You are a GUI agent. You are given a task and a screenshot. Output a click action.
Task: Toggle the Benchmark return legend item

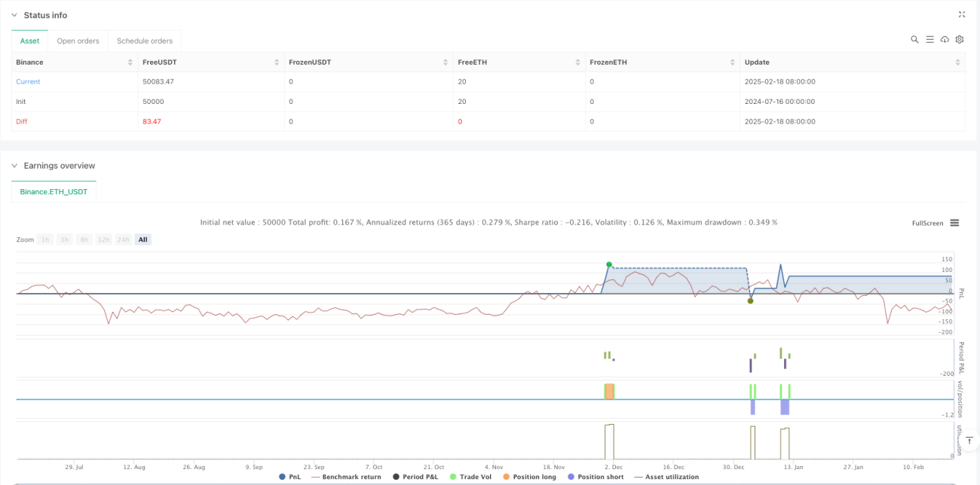346,477
